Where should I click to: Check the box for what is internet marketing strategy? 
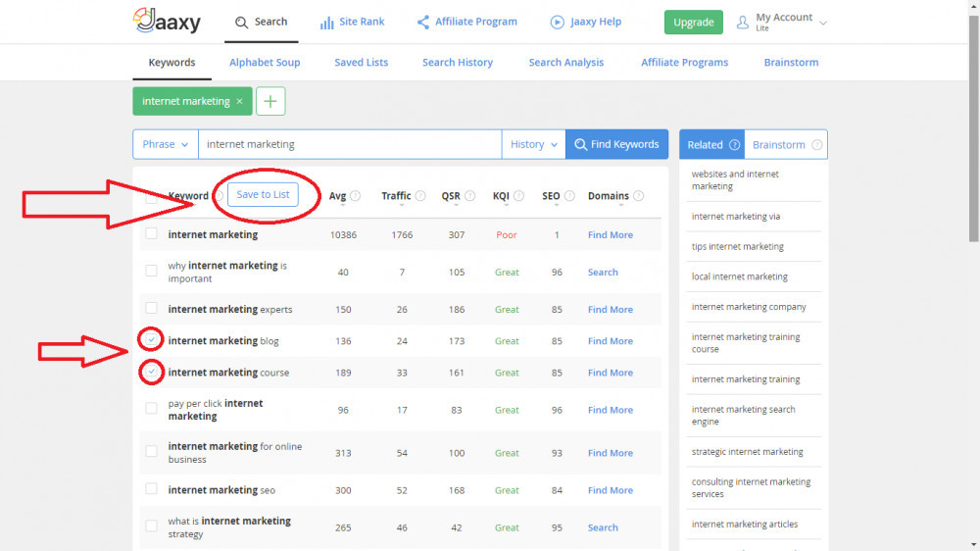(151, 526)
